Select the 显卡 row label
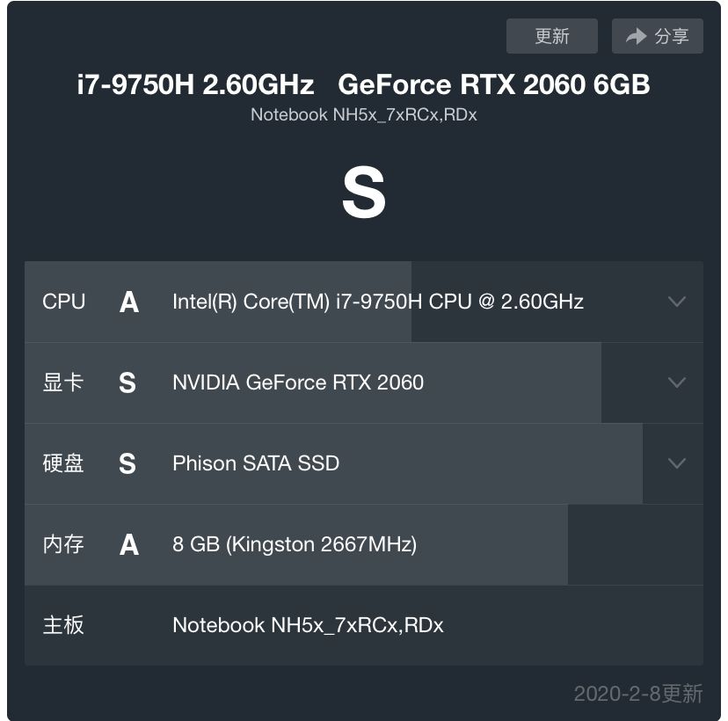 click(x=63, y=382)
